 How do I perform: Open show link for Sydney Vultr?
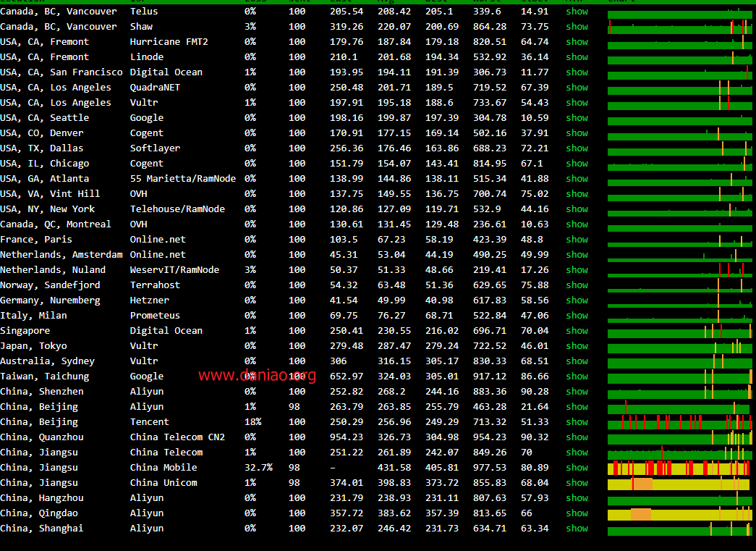[x=577, y=361]
